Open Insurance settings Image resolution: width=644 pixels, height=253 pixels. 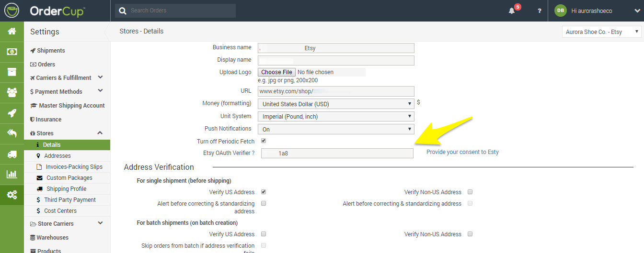pos(46,119)
